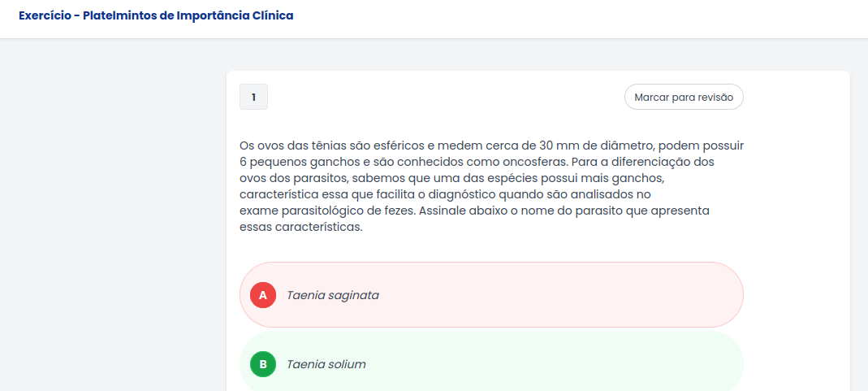Click the Taenia solium label text

326,364
